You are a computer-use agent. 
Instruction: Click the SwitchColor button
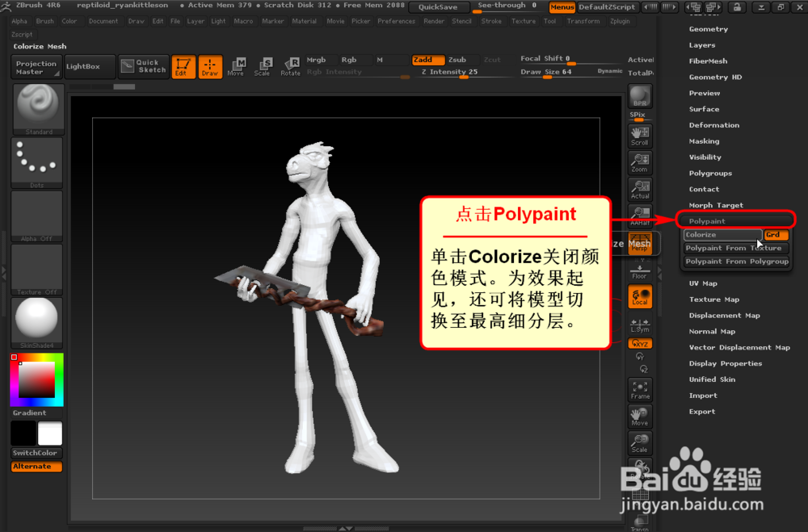click(36, 453)
